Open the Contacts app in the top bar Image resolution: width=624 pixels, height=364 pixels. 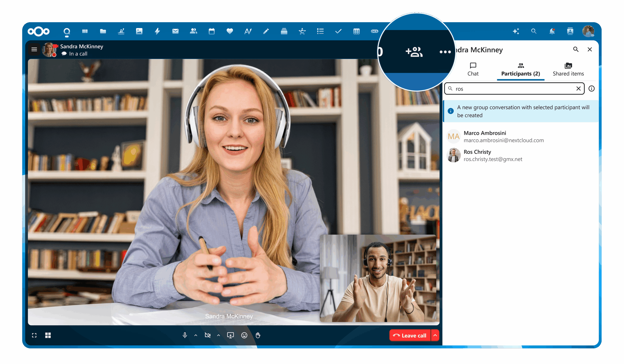coord(194,31)
